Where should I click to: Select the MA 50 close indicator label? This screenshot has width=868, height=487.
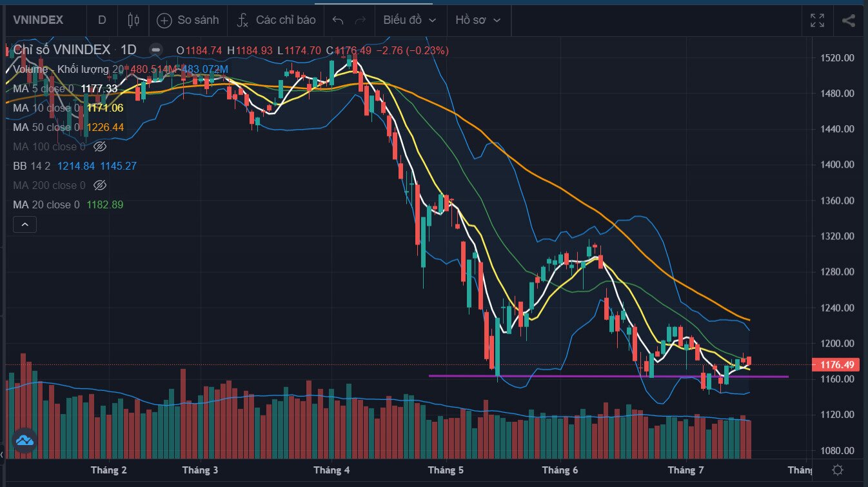click(x=46, y=127)
